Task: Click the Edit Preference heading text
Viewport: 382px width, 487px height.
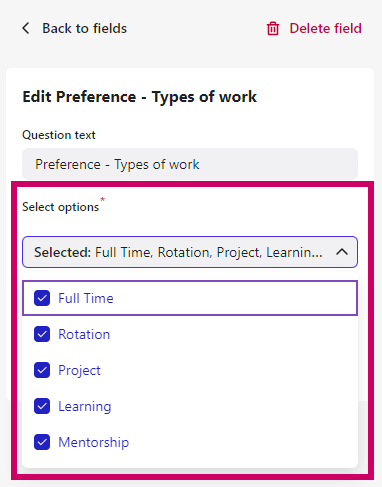Action: [x=139, y=97]
